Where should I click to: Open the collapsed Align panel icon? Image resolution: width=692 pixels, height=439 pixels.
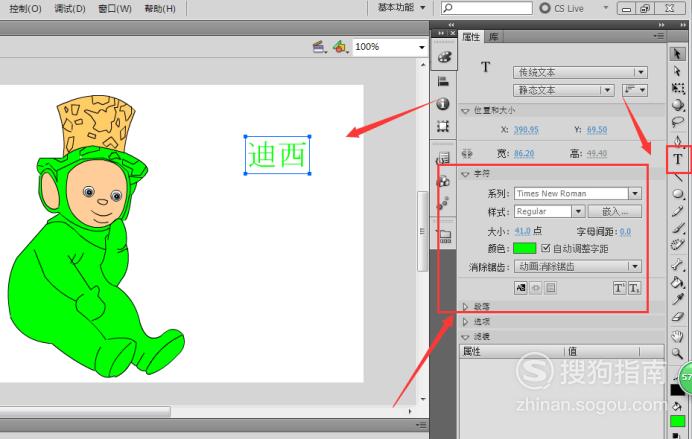pos(443,81)
